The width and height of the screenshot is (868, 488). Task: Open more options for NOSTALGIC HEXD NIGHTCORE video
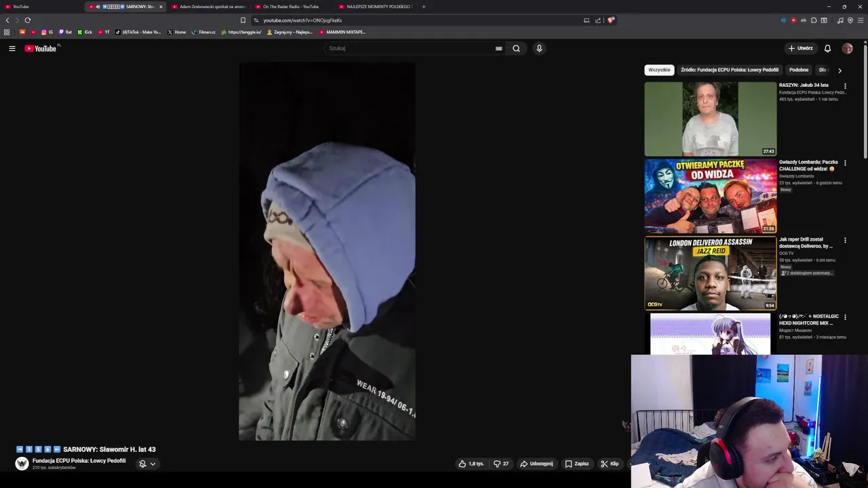[x=845, y=317]
